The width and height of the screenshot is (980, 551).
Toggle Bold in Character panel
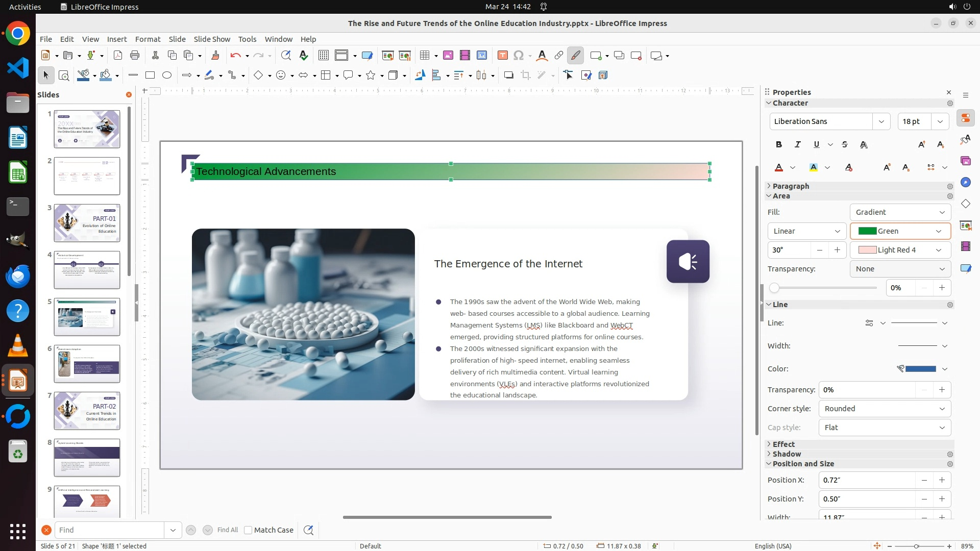pyautogui.click(x=778, y=145)
